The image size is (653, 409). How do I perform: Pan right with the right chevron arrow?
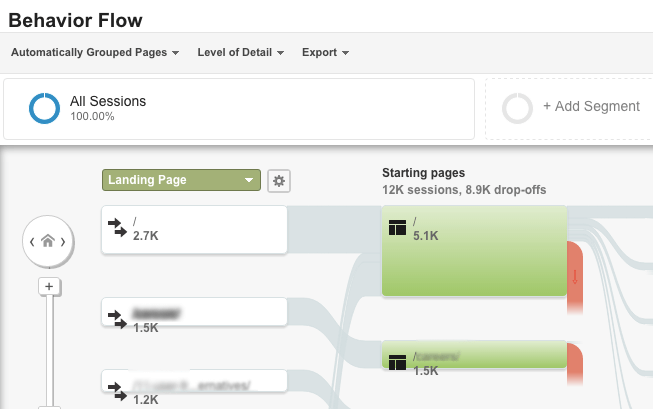tap(63, 242)
